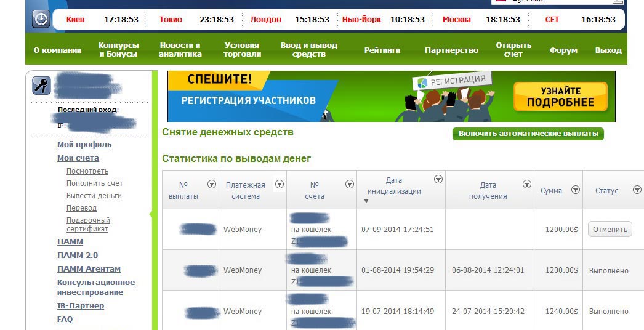The height and width of the screenshot is (330, 644).
Task: Toggle sort arrow under Дата инициализации
Action: (x=366, y=201)
